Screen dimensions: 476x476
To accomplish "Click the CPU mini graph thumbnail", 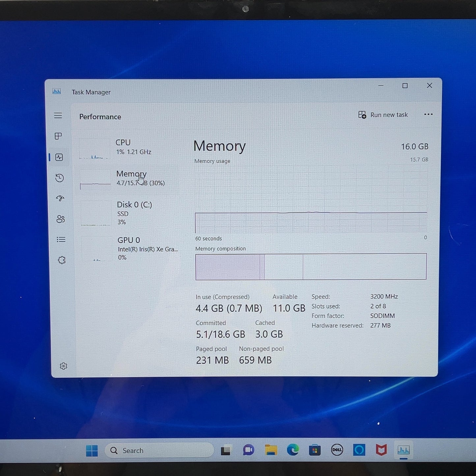I will tap(94, 149).
